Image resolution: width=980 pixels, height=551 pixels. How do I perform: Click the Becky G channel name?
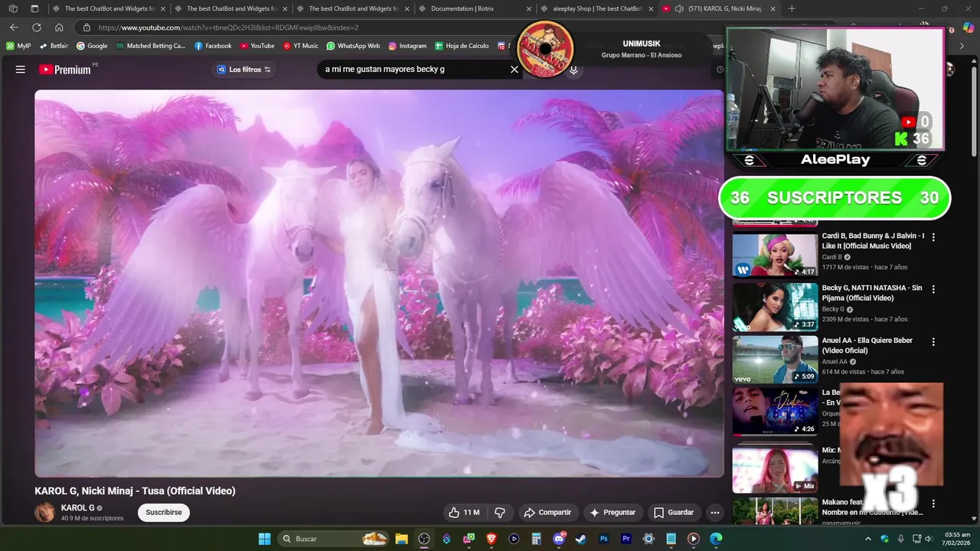pyautogui.click(x=833, y=309)
